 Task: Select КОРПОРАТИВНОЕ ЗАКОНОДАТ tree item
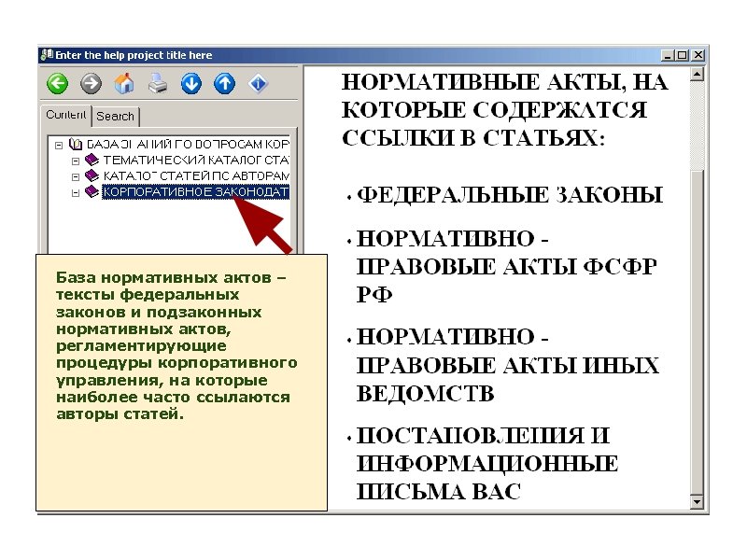pyautogui.click(x=196, y=191)
